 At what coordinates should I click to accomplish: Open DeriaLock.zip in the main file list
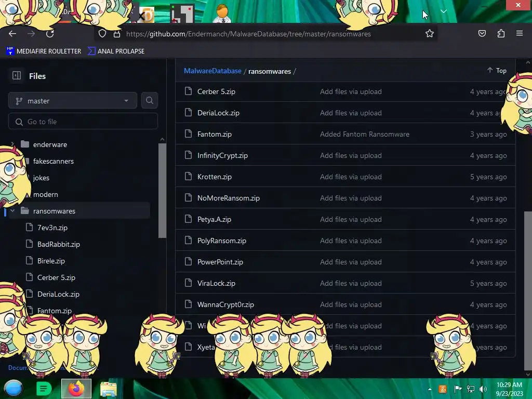pyautogui.click(x=218, y=113)
